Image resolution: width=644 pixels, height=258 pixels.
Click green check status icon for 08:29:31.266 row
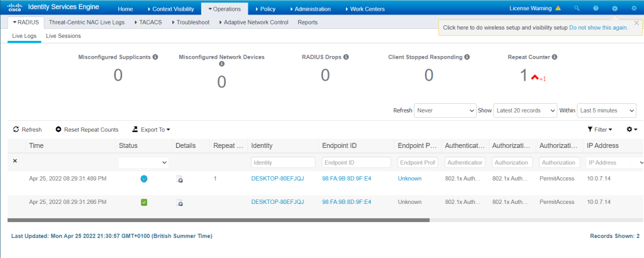[144, 202]
